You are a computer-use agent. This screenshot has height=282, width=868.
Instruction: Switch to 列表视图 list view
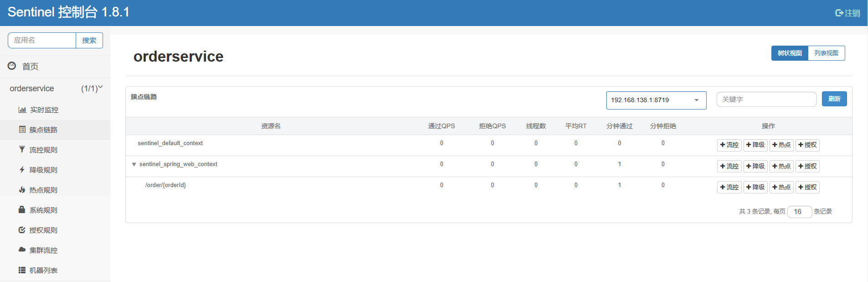pos(826,53)
